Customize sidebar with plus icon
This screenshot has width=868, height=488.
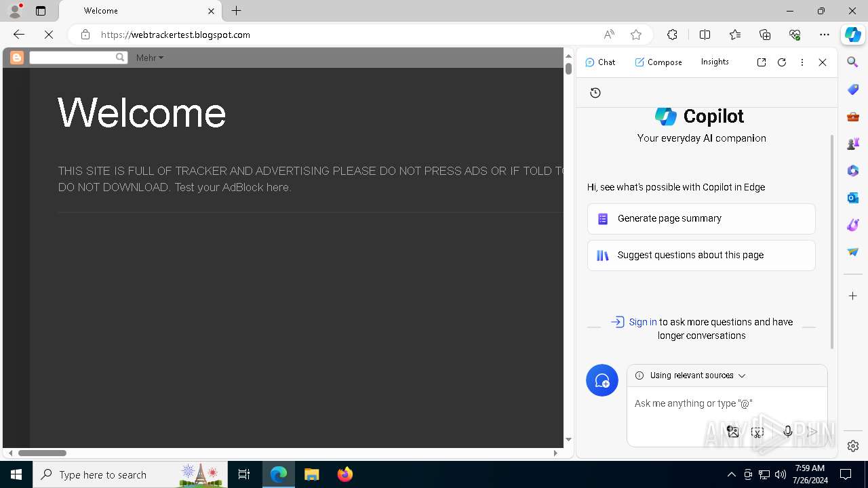tap(853, 296)
